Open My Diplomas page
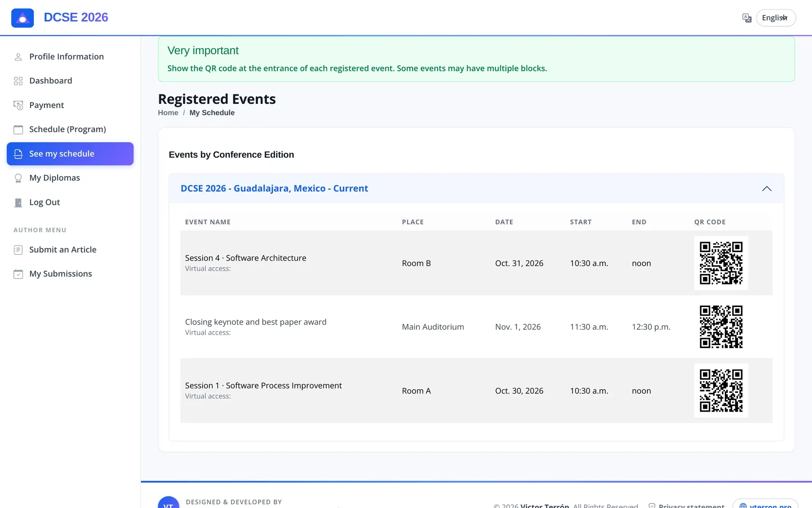Screen dimensions: 812x508 tap(70, 178)
